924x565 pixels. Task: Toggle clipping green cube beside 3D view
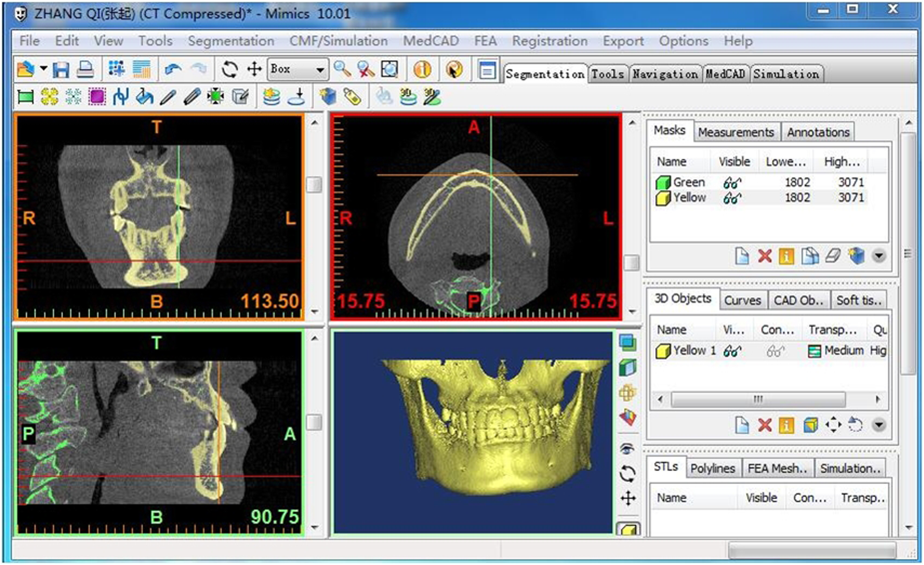pos(628,367)
